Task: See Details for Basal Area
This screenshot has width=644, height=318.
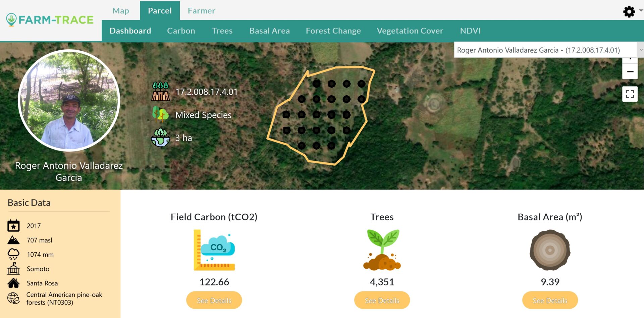Action: click(x=550, y=300)
